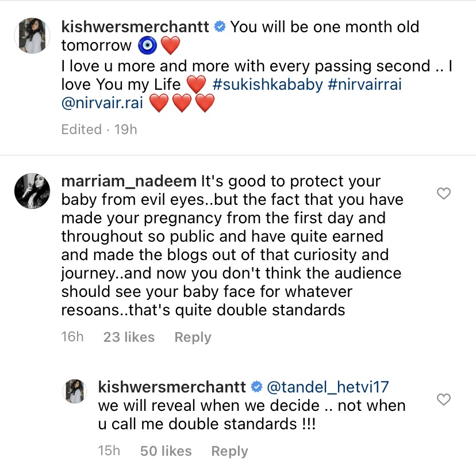Tap the heart on kishwersmerchantt's reply
Viewport: 476px width, 469px height.
444,399
